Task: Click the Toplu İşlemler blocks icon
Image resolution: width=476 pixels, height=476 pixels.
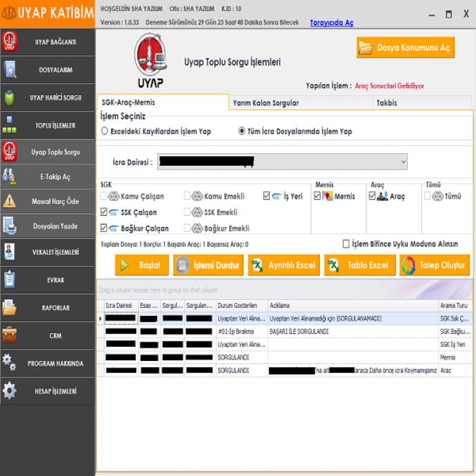Action: click(10, 125)
